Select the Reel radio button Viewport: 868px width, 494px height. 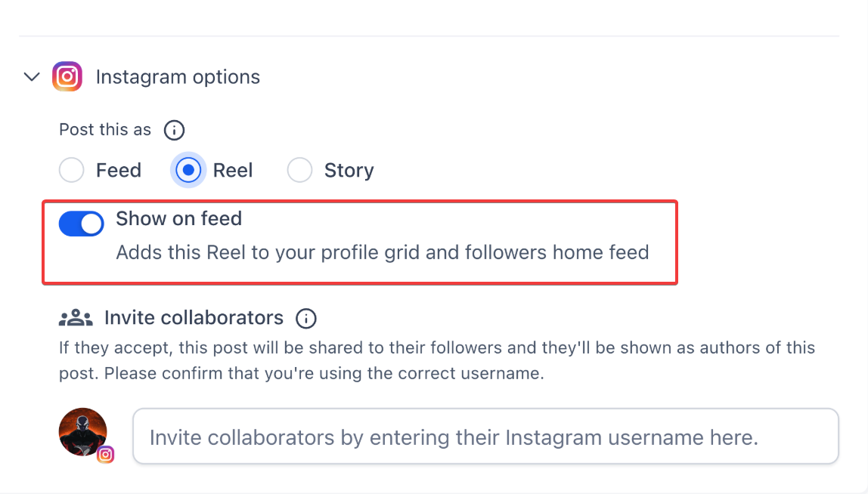tap(188, 171)
